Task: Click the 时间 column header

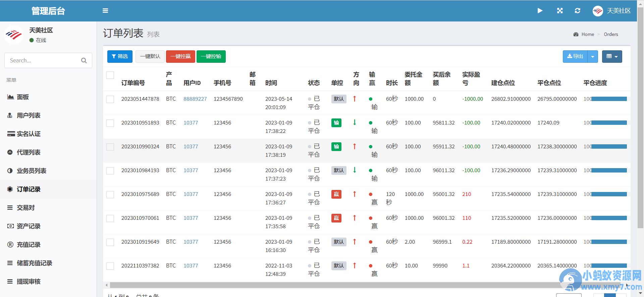Action: coord(271,83)
